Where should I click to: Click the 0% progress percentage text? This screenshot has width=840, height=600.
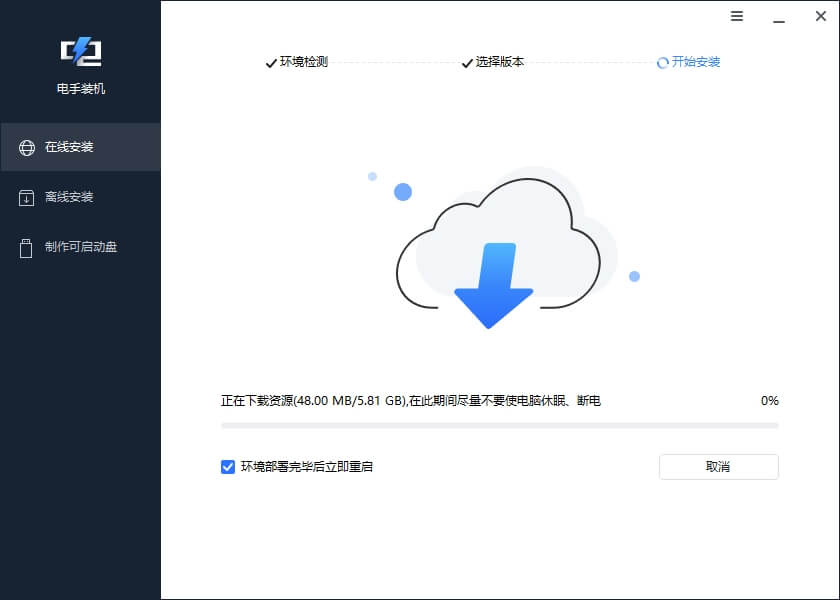click(769, 400)
